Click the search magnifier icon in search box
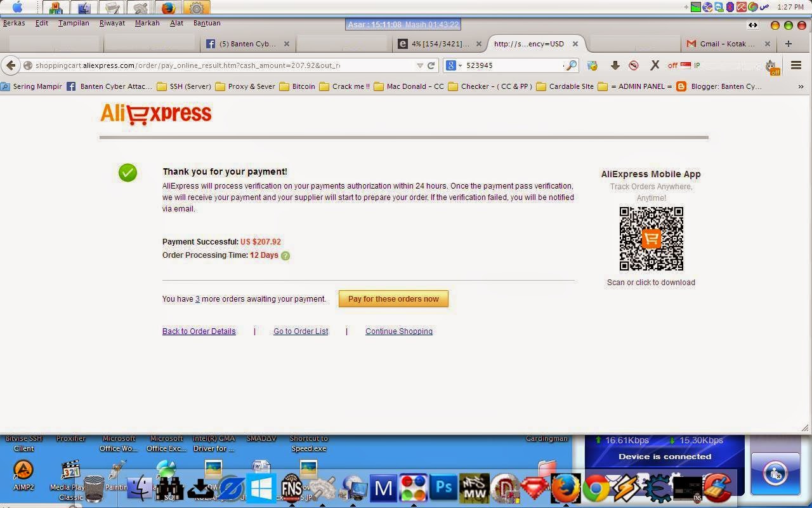 pos(571,65)
